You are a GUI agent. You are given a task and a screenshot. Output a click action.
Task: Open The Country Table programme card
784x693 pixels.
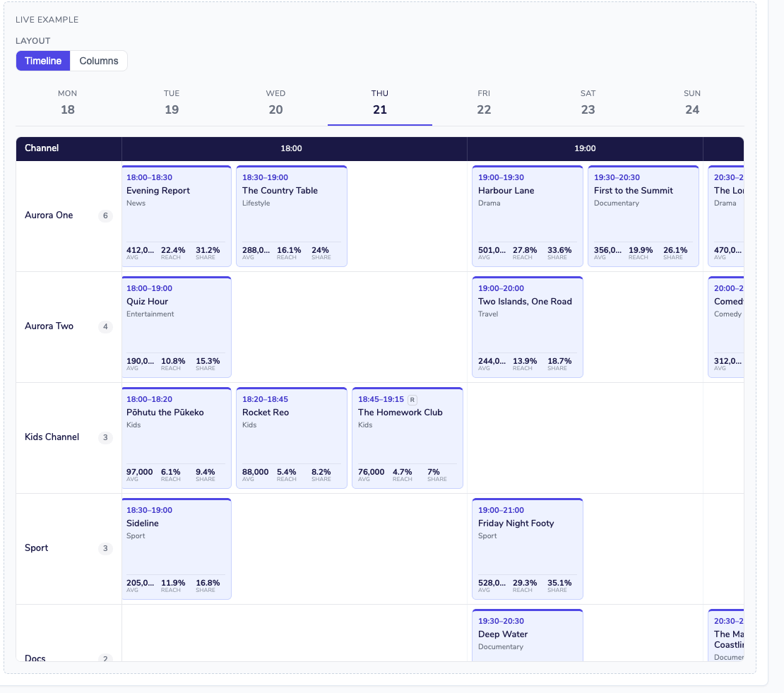point(292,216)
